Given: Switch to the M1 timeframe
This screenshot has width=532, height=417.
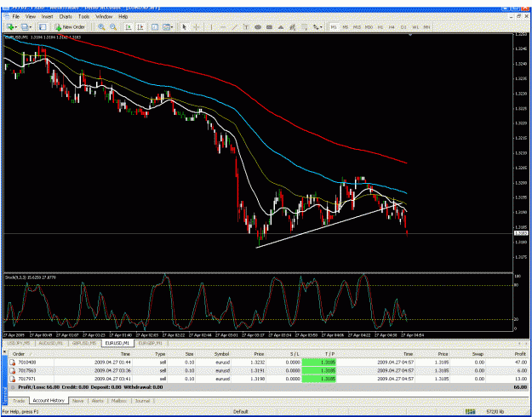Looking at the screenshot, I should tap(334, 26).
